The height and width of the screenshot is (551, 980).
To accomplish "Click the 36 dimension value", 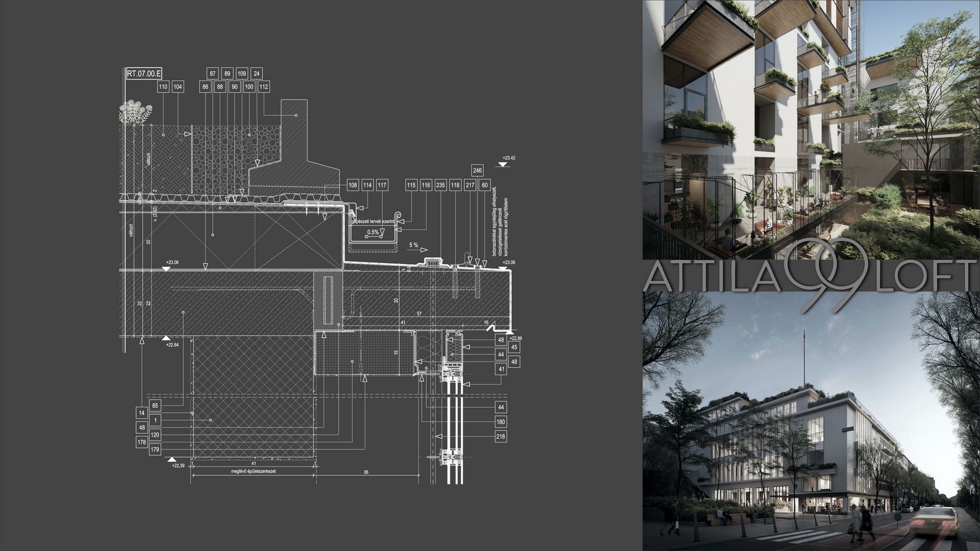I will [x=366, y=472].
